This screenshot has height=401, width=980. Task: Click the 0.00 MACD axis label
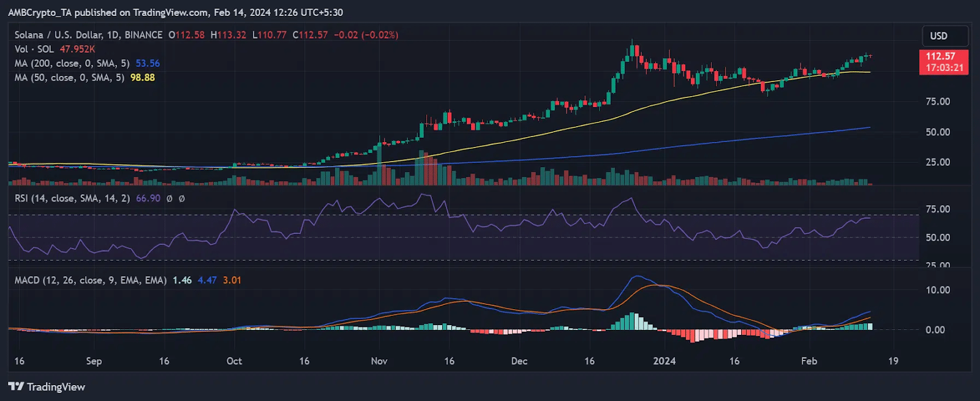point(935,330)
